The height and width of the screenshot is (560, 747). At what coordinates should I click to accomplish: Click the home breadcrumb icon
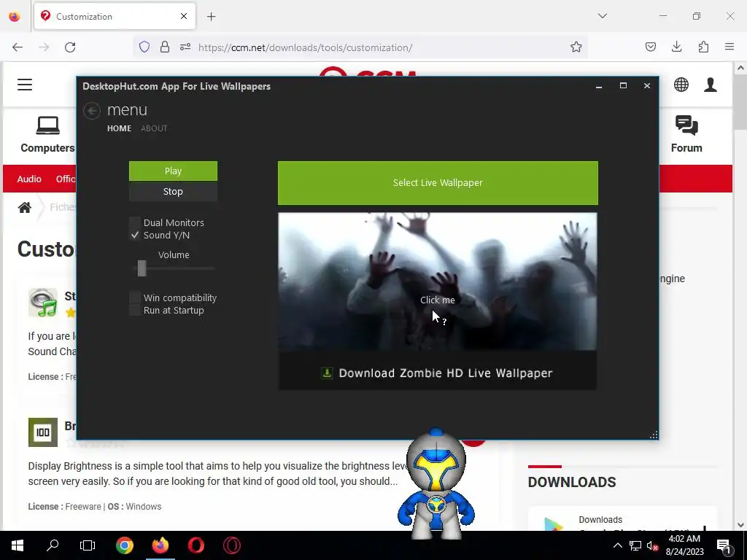point(25,208)
